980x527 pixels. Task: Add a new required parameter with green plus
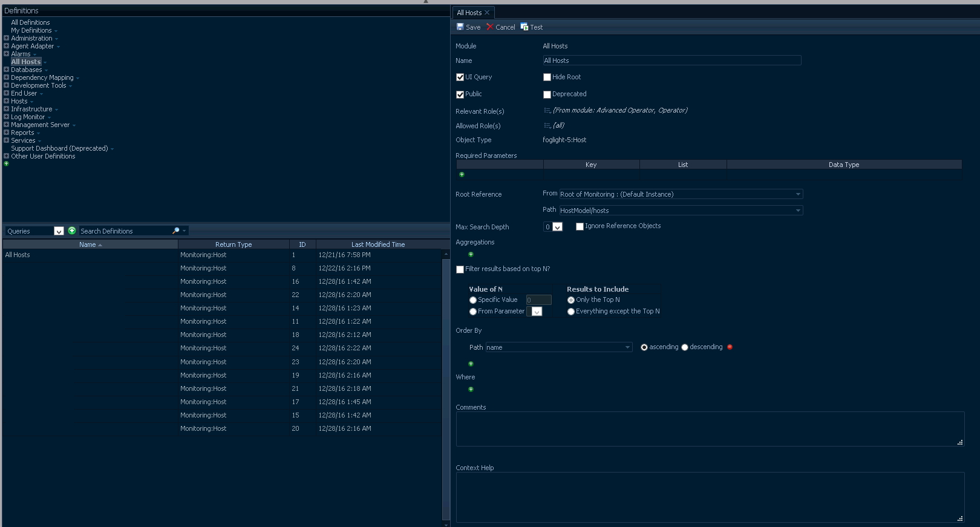[462, 174]
